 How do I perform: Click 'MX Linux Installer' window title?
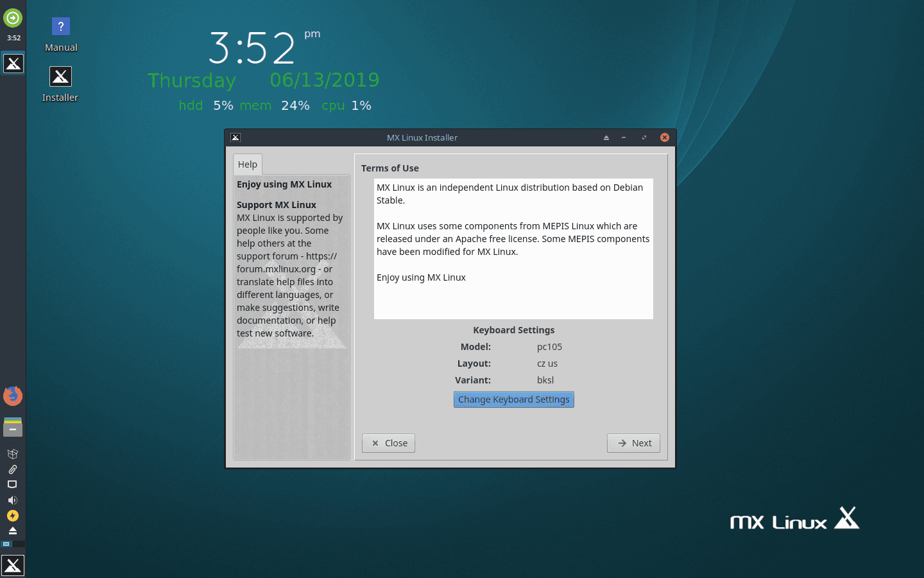click(422, 137)
